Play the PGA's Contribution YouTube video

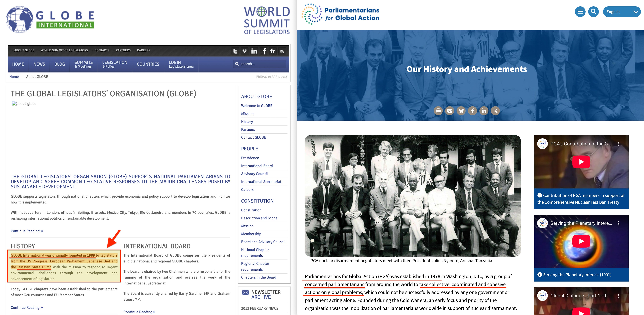tap(581, 162)
